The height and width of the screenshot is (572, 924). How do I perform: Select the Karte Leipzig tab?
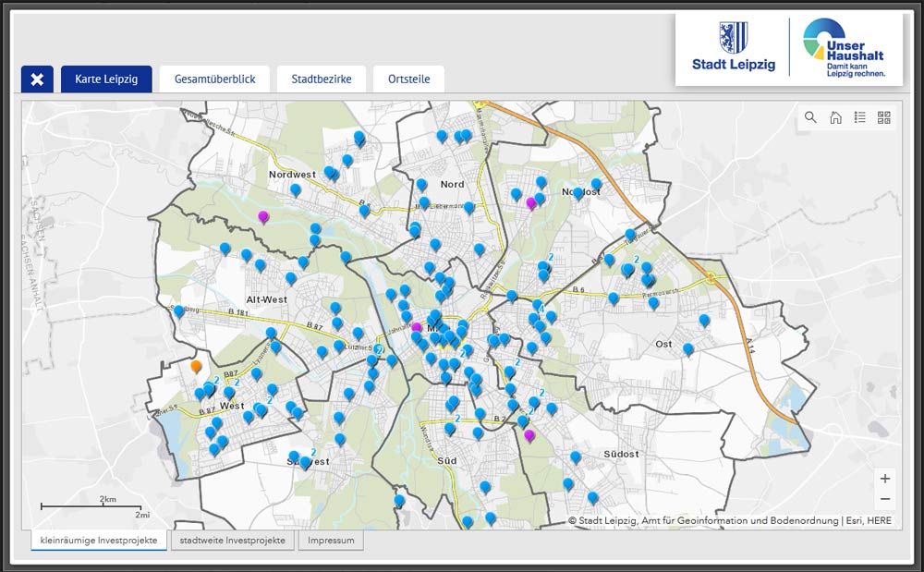tap(106, 79)
